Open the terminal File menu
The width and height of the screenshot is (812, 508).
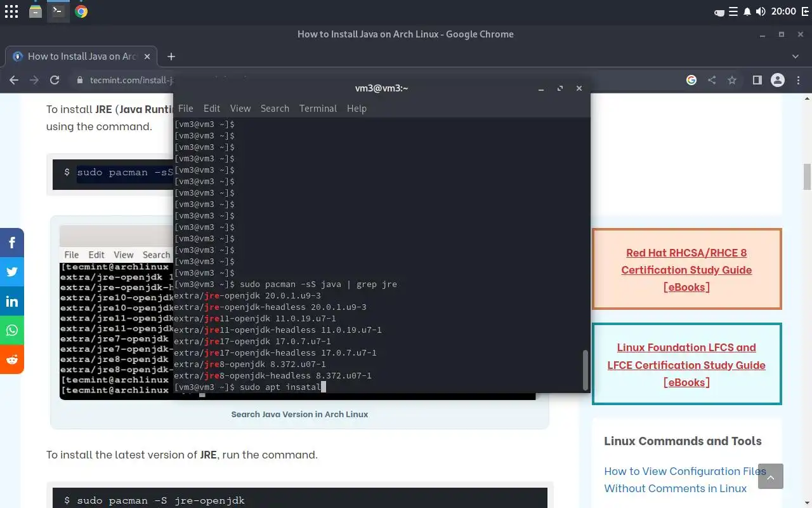tap(186, 109)
